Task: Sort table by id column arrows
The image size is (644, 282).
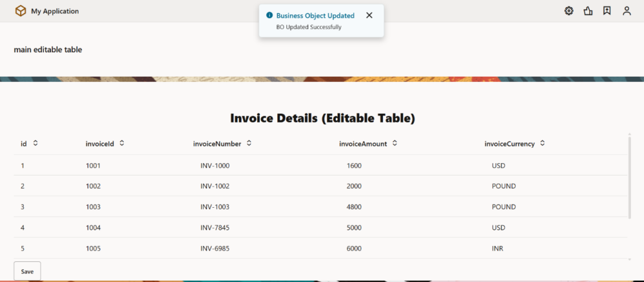Action: pyautogui.click(x=35, y=144)
